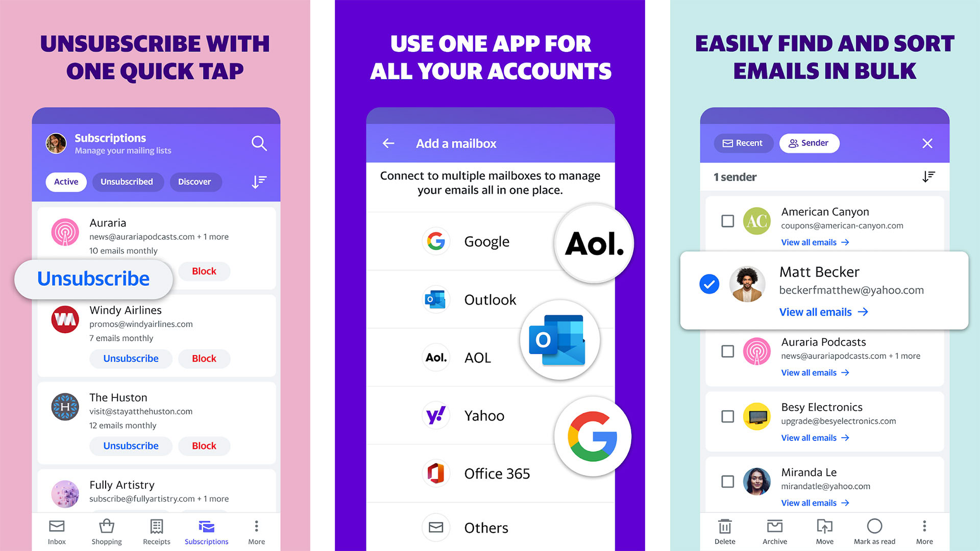The width and height of the screenshot is (980, 551).
Task: Toggle checkbox for Auraria Podcasts sender
Action: (726, 350)
